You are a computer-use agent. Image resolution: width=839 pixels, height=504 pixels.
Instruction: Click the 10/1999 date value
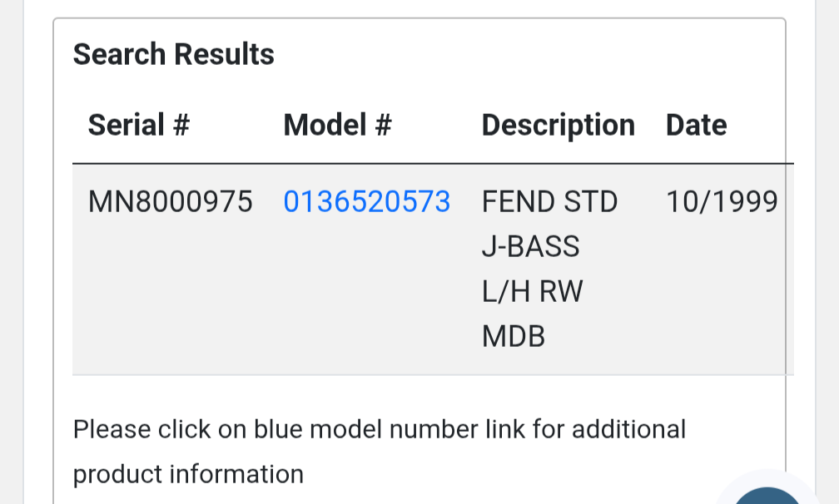(722, 201)
